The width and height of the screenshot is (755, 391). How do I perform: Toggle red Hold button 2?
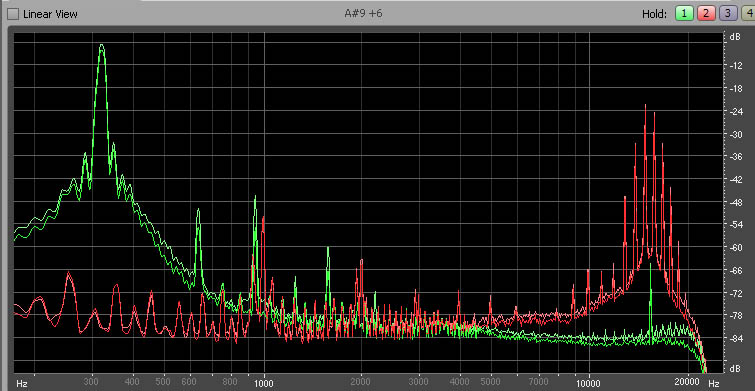click(705, 13)
